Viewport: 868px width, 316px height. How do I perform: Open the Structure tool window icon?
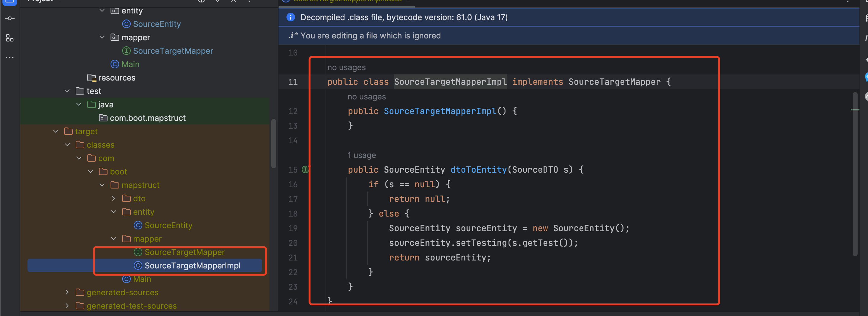[10, 38]
